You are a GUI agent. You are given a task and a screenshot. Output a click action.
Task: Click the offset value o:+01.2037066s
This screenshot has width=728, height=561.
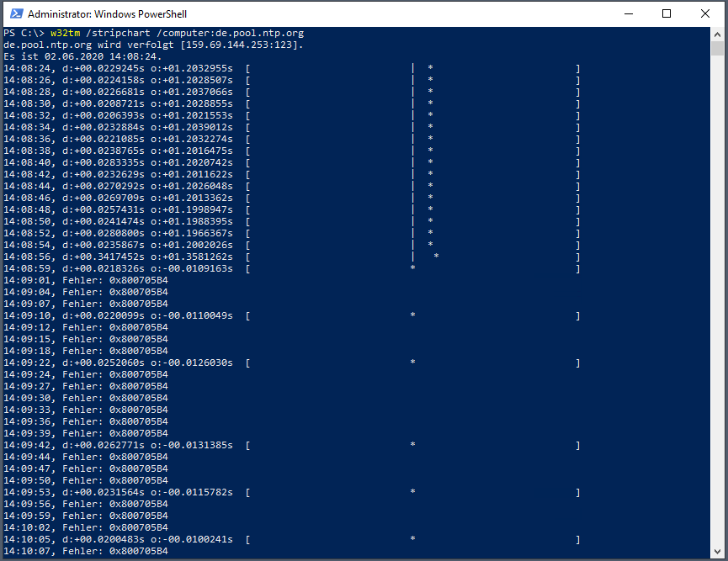192,92
